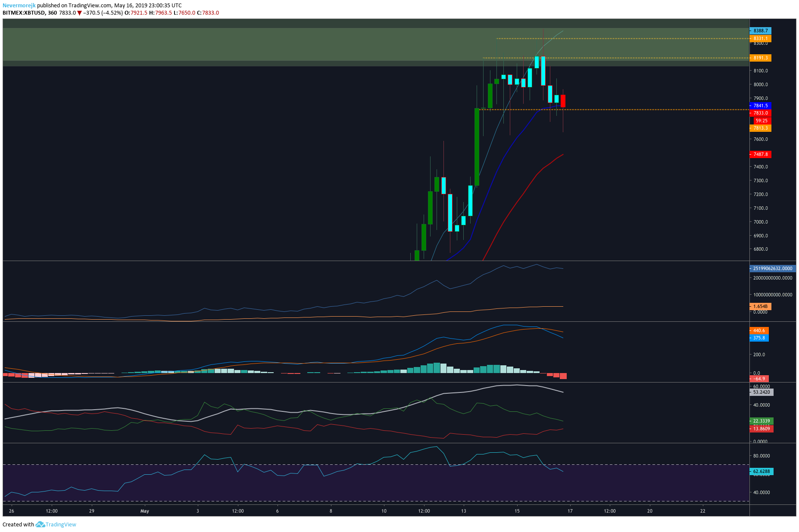Image resolution: width=799 pixels, height=532 pixels.
Task: Click the latest red candlestick body
Action: 563,101
